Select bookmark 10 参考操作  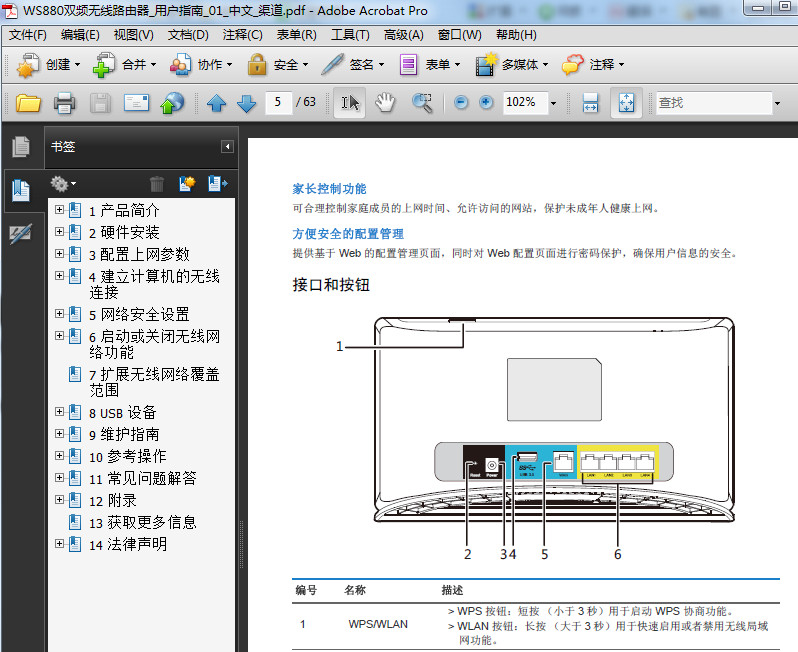click(128, 457)
